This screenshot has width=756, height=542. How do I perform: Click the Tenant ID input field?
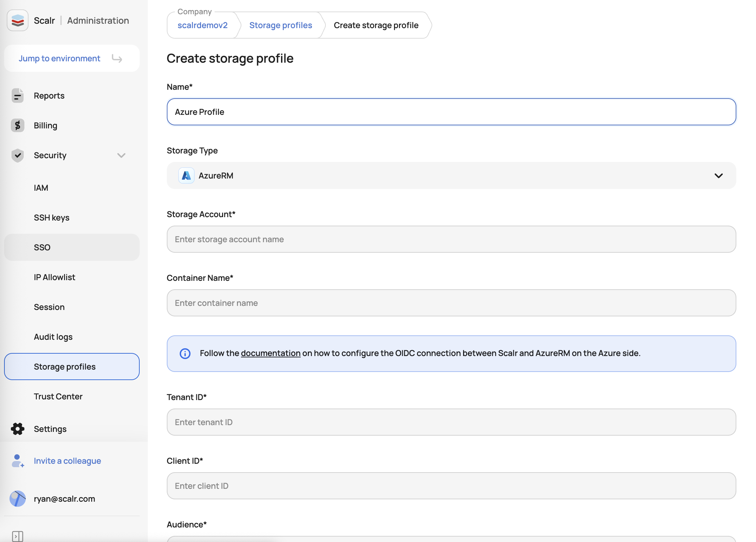[451, 422]
